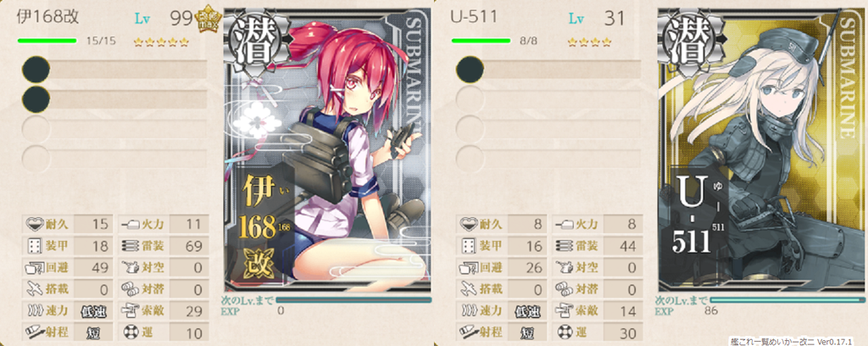Click the 装甲 armor icon for 伊168改

click(34, 246)
